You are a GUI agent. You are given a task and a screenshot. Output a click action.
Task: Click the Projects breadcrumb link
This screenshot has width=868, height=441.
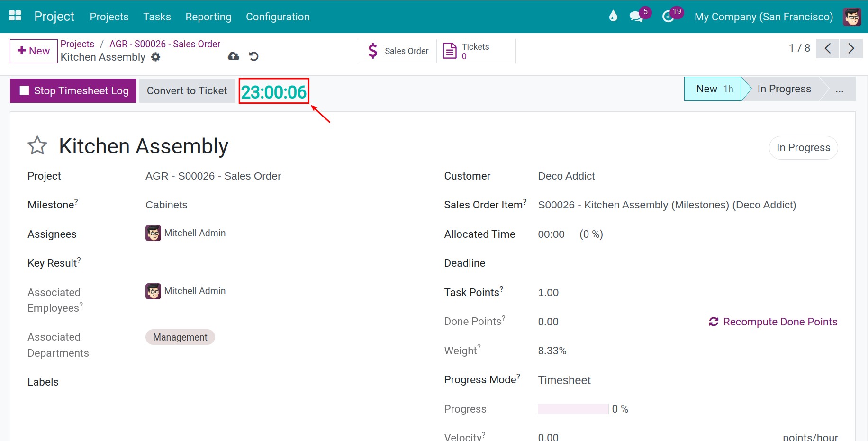coord(77,44)
